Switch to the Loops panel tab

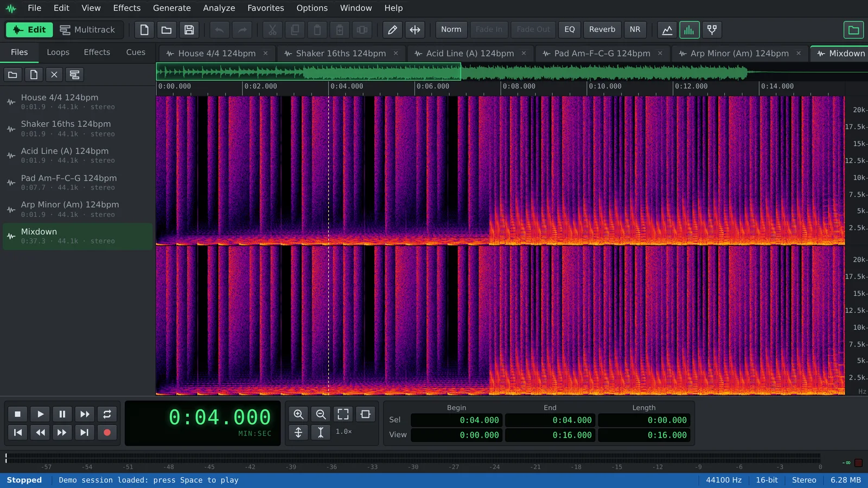click(x=58, y=53)
